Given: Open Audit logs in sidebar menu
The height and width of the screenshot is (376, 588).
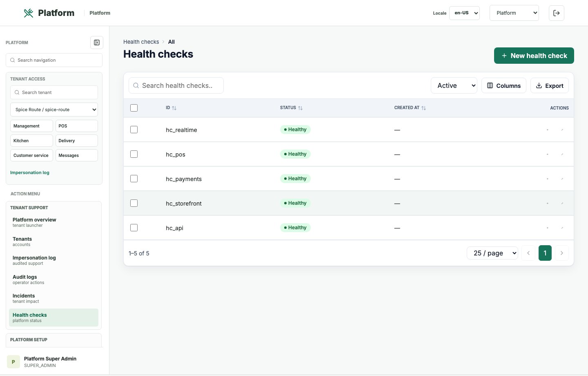Looking at the screenshot, I should [53, 279].
